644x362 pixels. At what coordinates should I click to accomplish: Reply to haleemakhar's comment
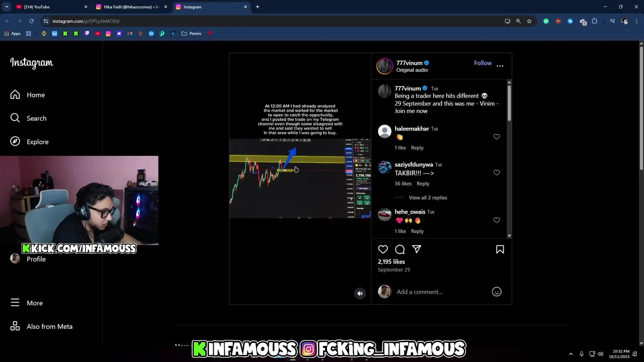(417, 148)
